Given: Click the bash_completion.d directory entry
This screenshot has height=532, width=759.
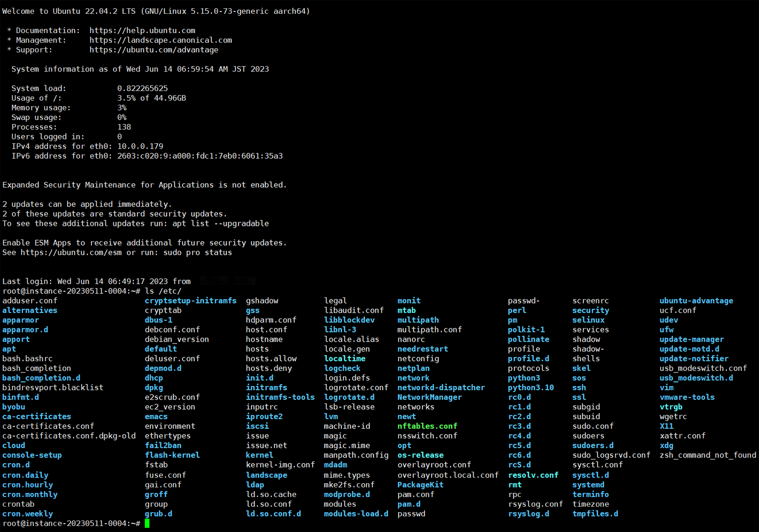Looking at the screenshot, I should click(41, 378).
